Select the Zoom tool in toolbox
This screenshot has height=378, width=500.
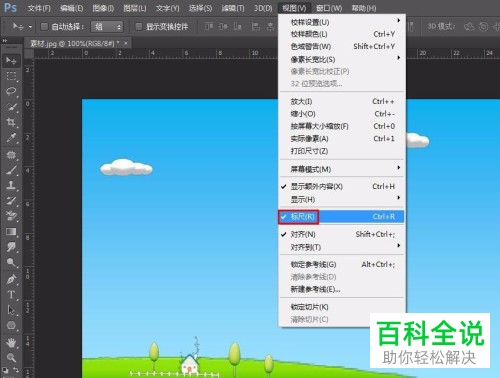(11, 358)
